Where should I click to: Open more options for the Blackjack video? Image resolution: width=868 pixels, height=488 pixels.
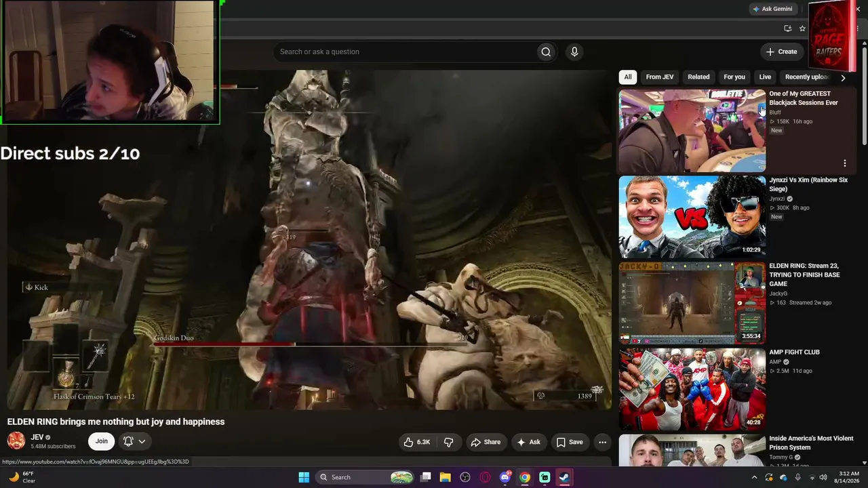click(844, 163)
